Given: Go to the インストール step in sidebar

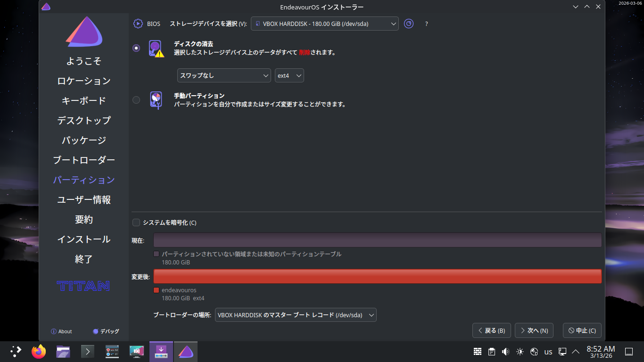Looking at the screenshot, I should point(84,239).
